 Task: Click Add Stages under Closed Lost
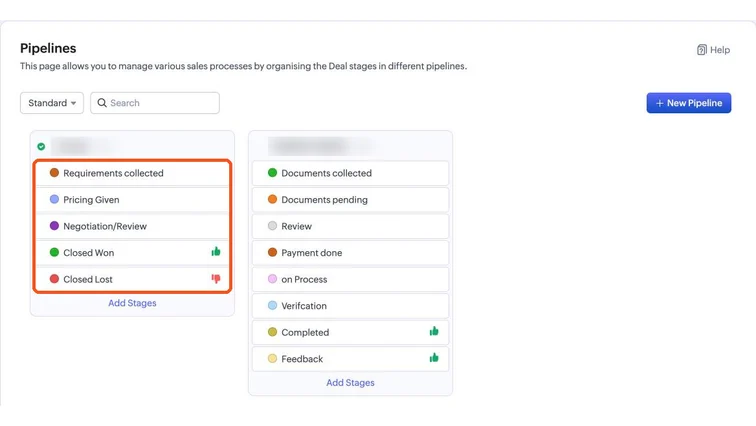coord(132,303)
